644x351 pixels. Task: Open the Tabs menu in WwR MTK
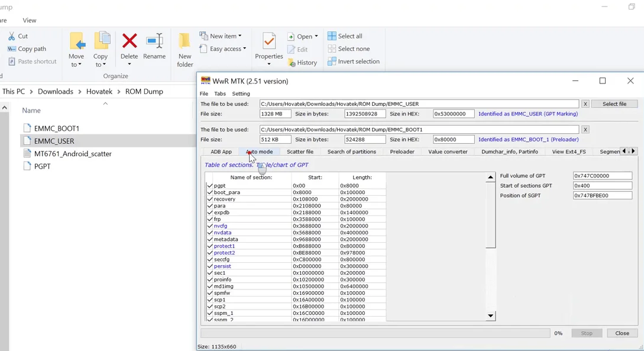(220, 94)
